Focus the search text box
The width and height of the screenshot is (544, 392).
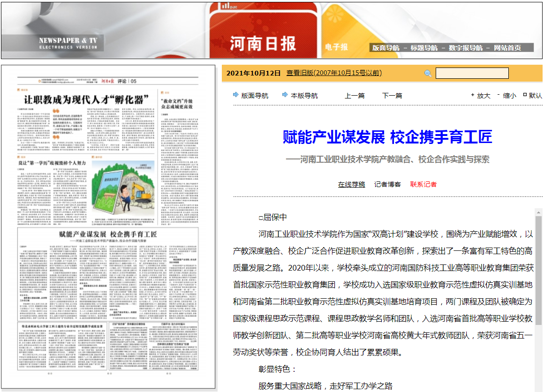click(x=472, y=73)
